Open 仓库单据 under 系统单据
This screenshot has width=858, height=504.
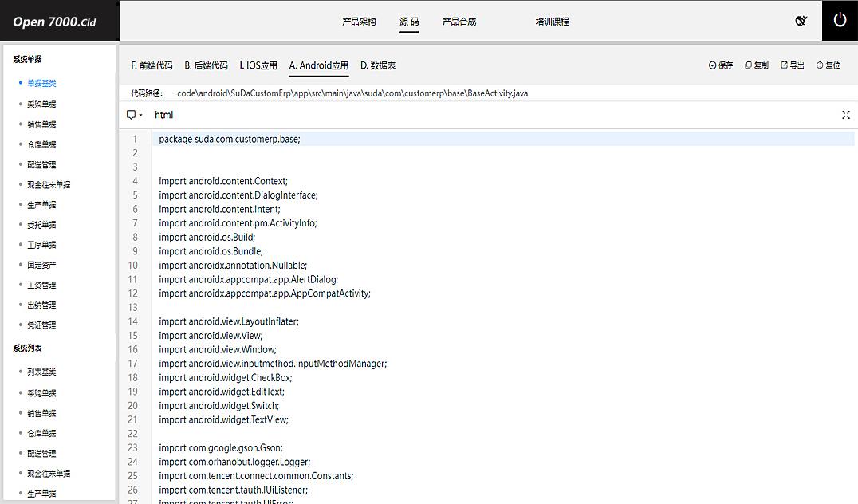pyautogui.click(x=41, y=144)
